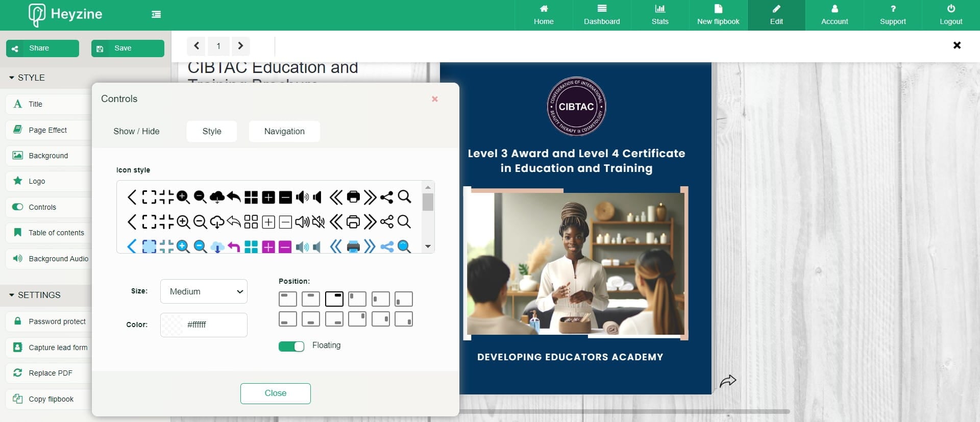Open Stats from the top navigation
The height and width of the screenshot is (422, 980).
pyautogui.click(x=659, y=15)
